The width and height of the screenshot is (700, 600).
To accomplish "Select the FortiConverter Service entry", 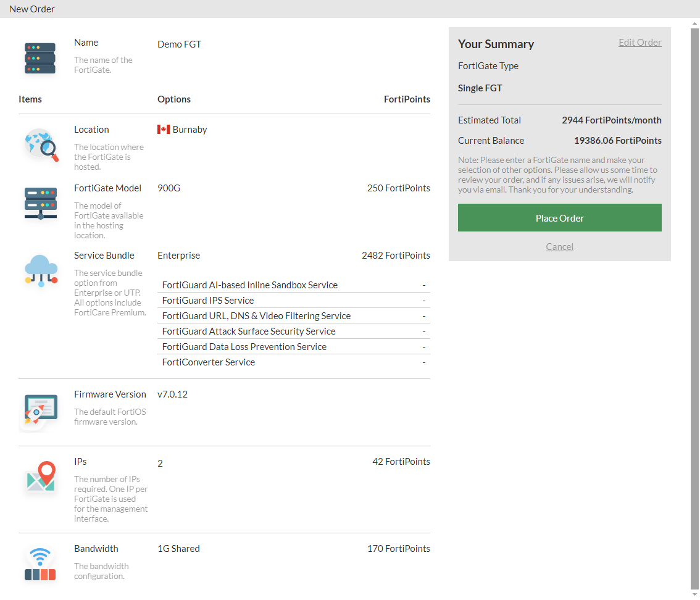I will (x=208, y=362).
